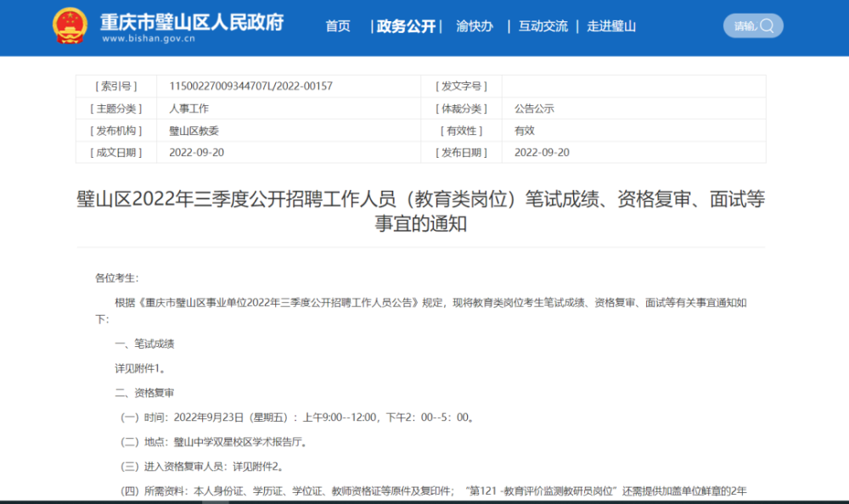This screenshot has width=849, height=504.
Task: Click the 璧山区教委 publisher value
Action: [194, 131]
